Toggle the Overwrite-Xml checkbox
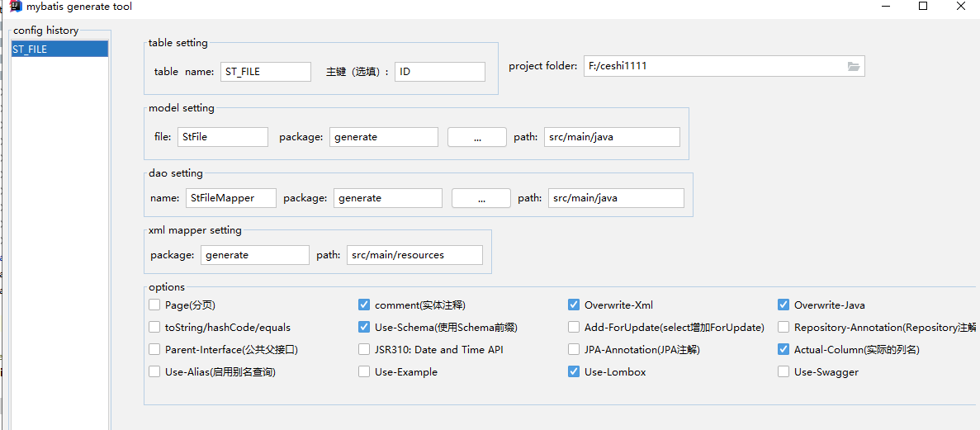 [x=574, y=305]
